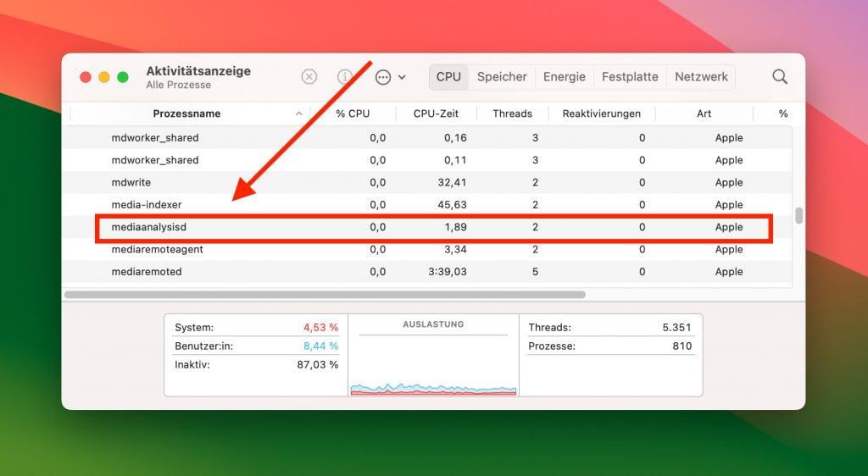
Task: Select the mediaremoteagent process row
Action: coord(426,249)
